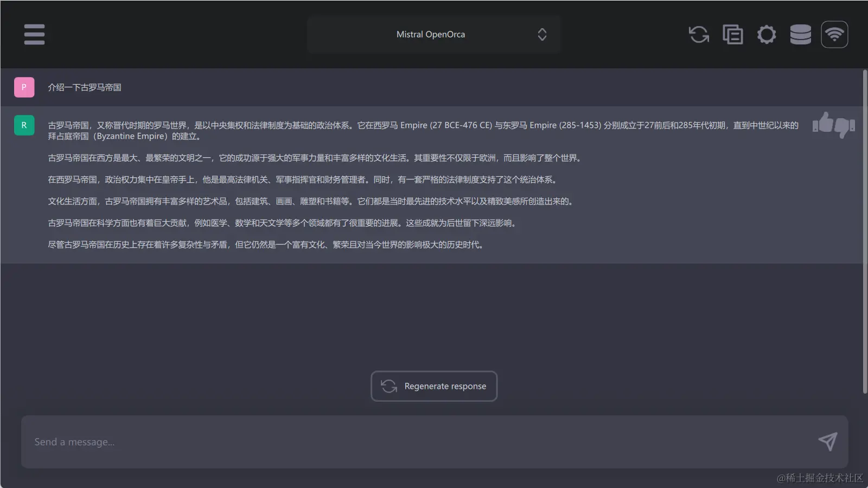Toggle the network sharing status button

pos(834,34)
